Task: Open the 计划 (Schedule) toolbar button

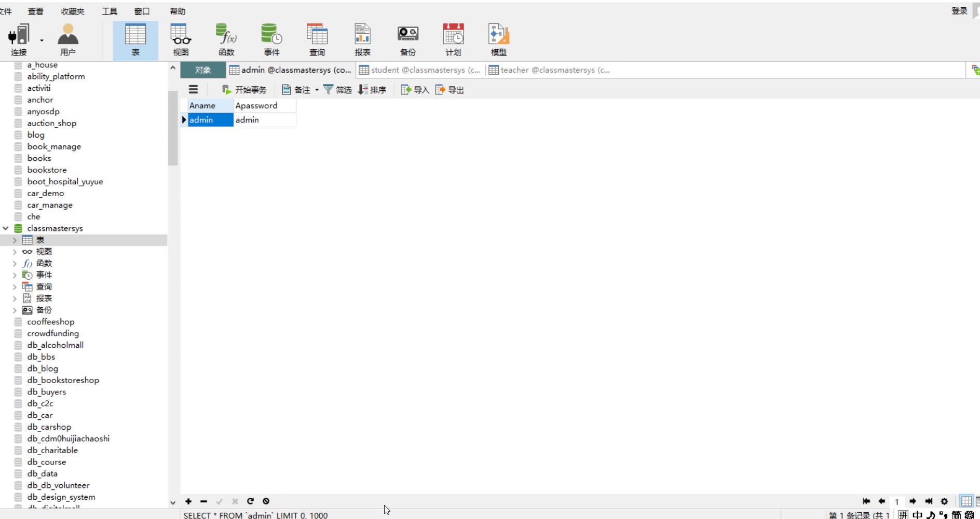Action: [453, 40]
